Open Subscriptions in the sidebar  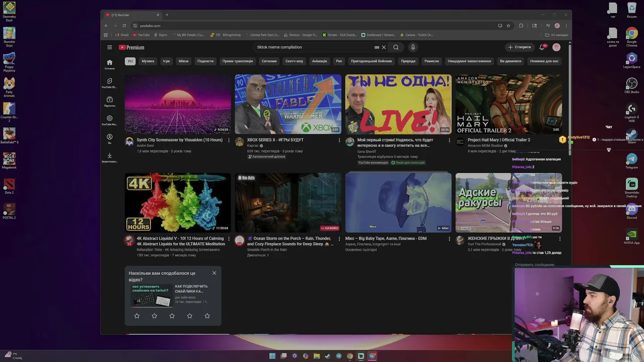pyautogui.click(x=109, y=102)
